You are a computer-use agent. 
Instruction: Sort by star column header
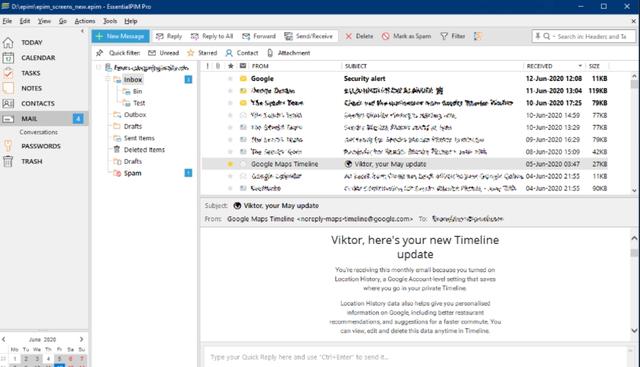pos(231,66)
